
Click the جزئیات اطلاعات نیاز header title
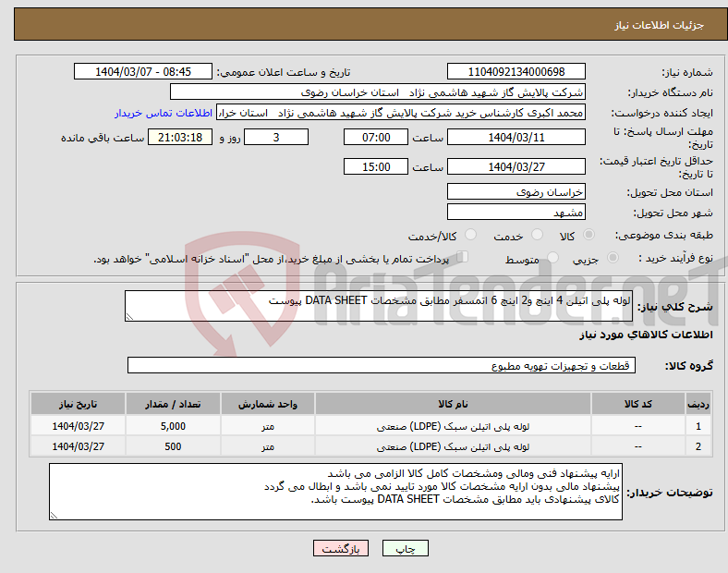click(659, 25)
